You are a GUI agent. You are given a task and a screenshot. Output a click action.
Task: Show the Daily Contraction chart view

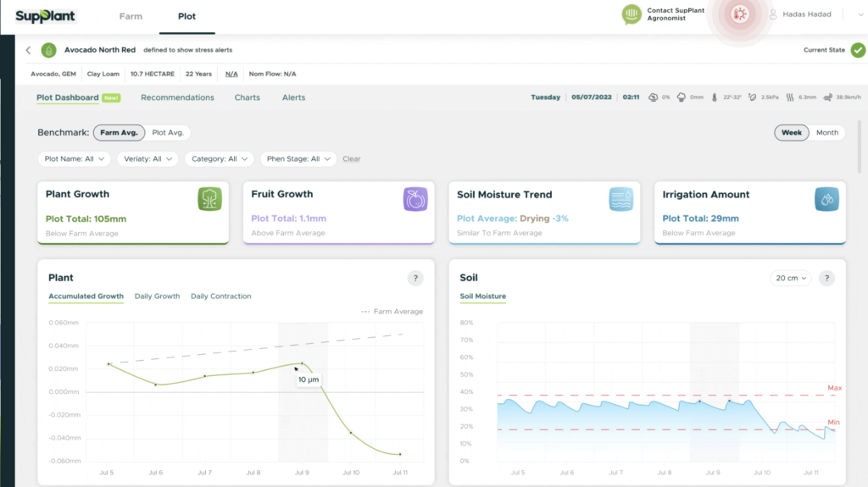(x=220, y=296)
